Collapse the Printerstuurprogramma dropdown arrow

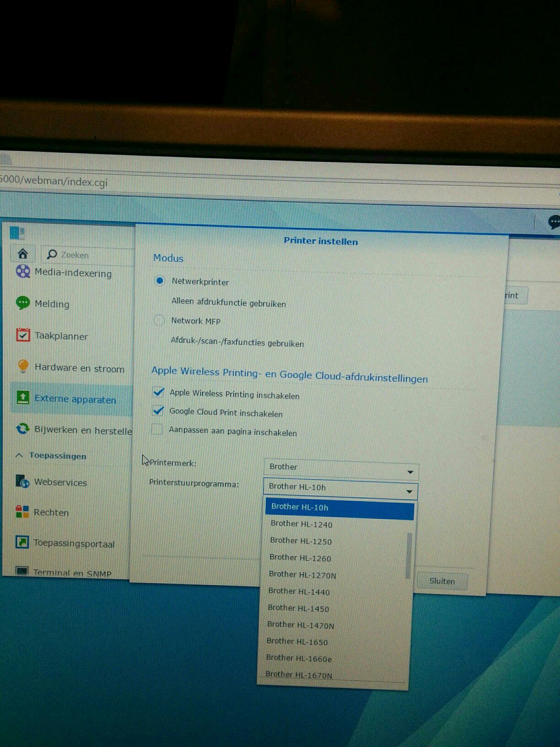point(409,492)
